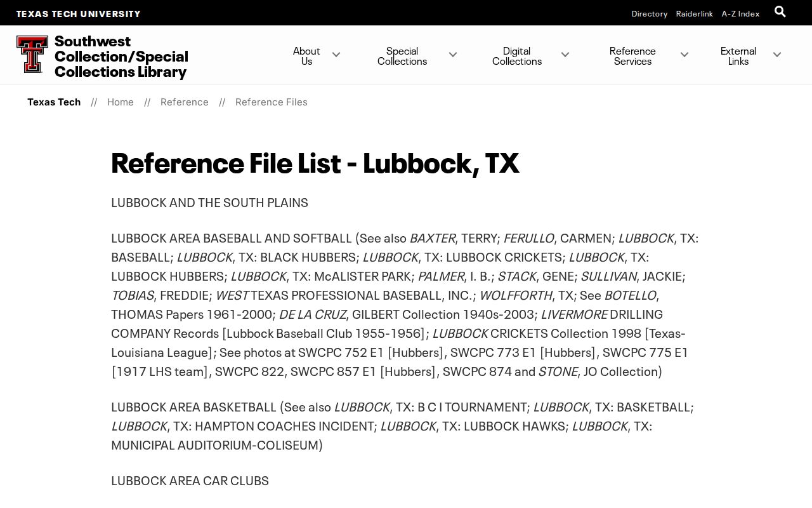Screen dimensions: 812x508
Task: Click the italic FERULLO cross-reference
Action: click(x=529, y=237)
